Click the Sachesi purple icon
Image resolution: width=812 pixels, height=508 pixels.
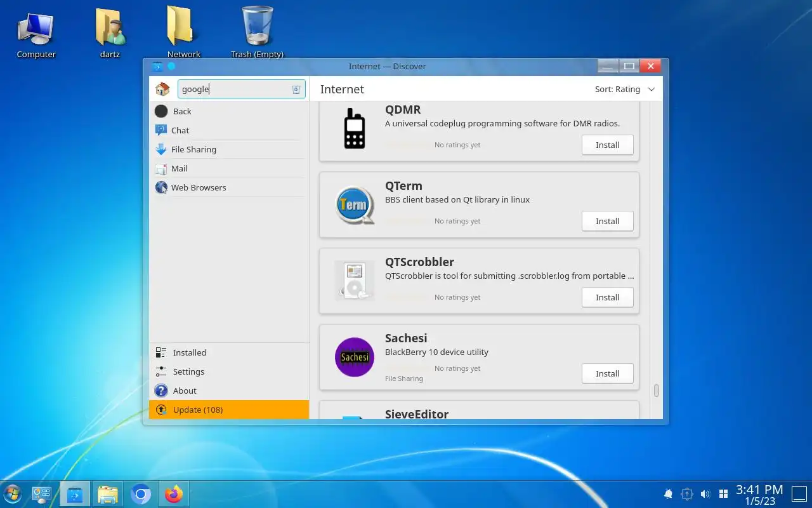pos(354,357)
